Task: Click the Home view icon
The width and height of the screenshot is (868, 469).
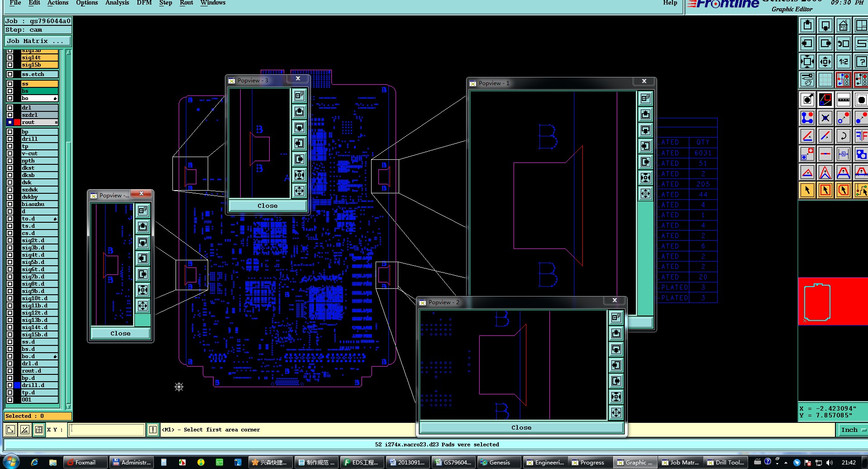Action: pyautogui.click(x=843, y=25)
